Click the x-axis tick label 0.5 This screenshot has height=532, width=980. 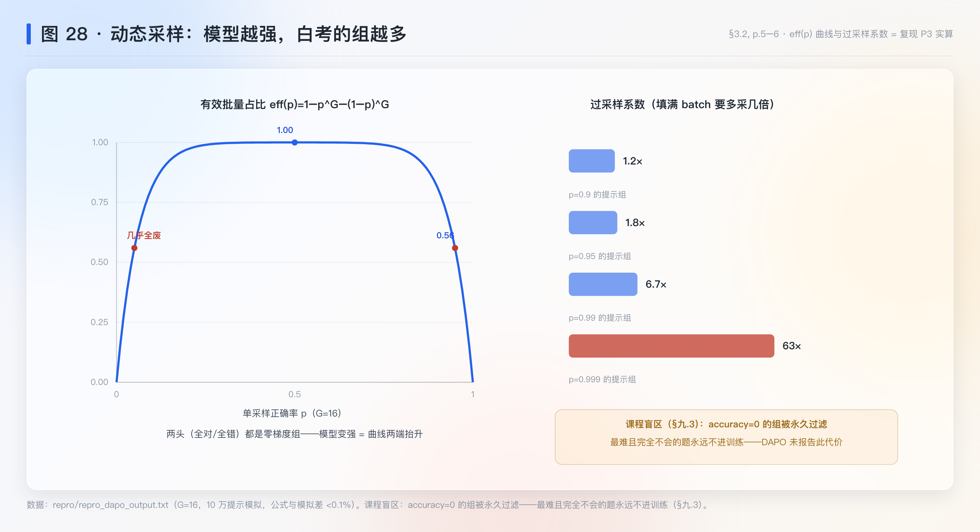[x=294, y=394]
